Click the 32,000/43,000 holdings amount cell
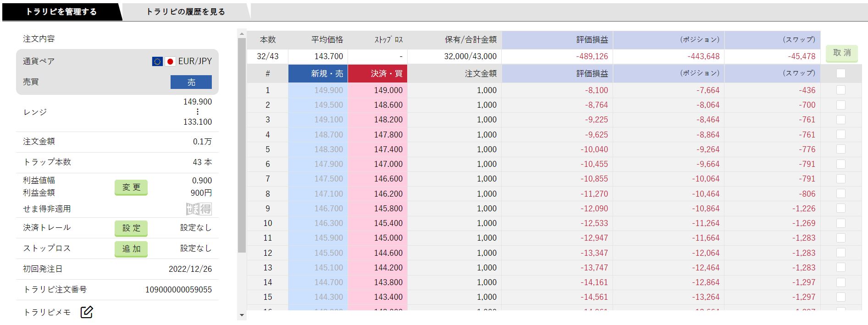Viewport: 868px width, 325px height. 454,56
